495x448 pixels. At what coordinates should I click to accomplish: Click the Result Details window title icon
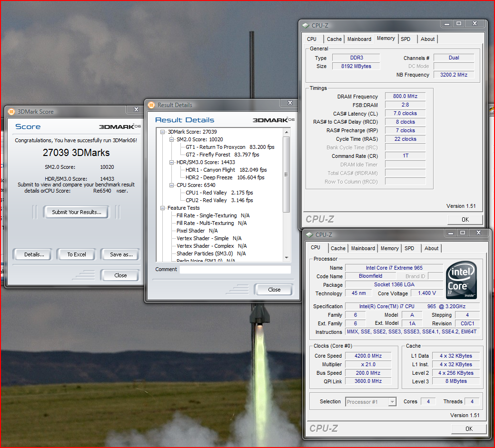pos(151,105)
